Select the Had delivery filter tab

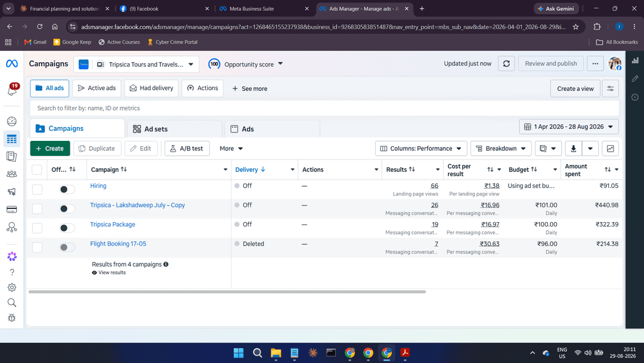151,88
